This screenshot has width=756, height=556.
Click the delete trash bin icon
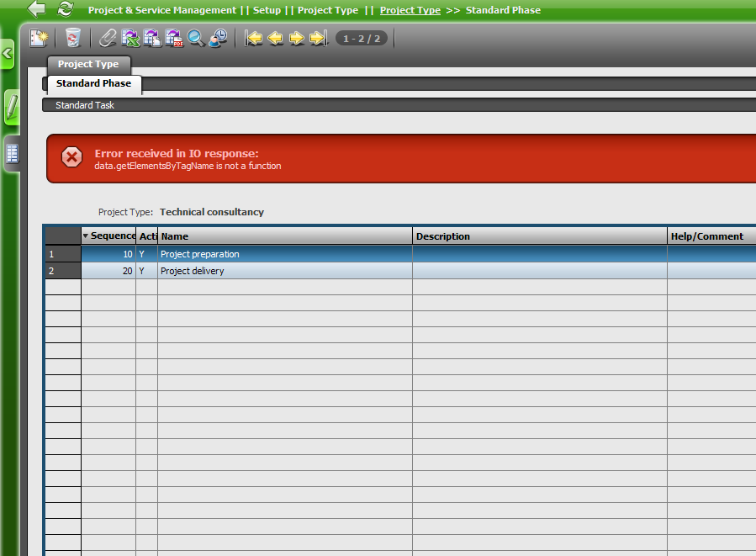coord(73,38)
